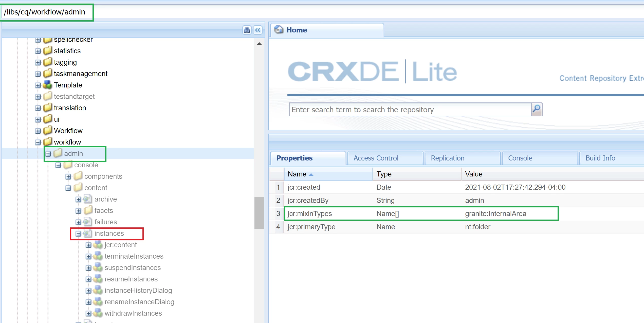
Task: Click the Home tab house icon
Action: pyautogui.click(x=279, y=30)
